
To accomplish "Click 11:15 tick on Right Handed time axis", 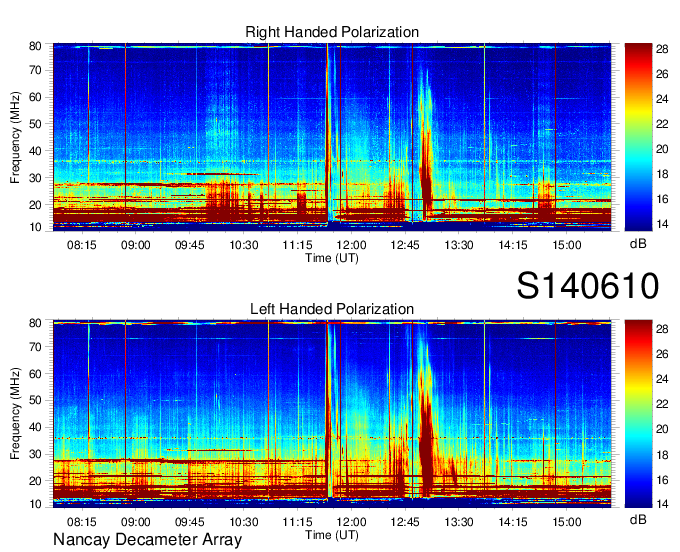I will 297,245.
